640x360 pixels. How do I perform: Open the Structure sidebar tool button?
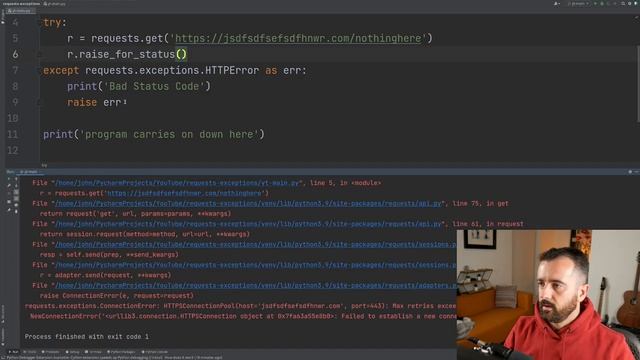(x=2, y=313)
